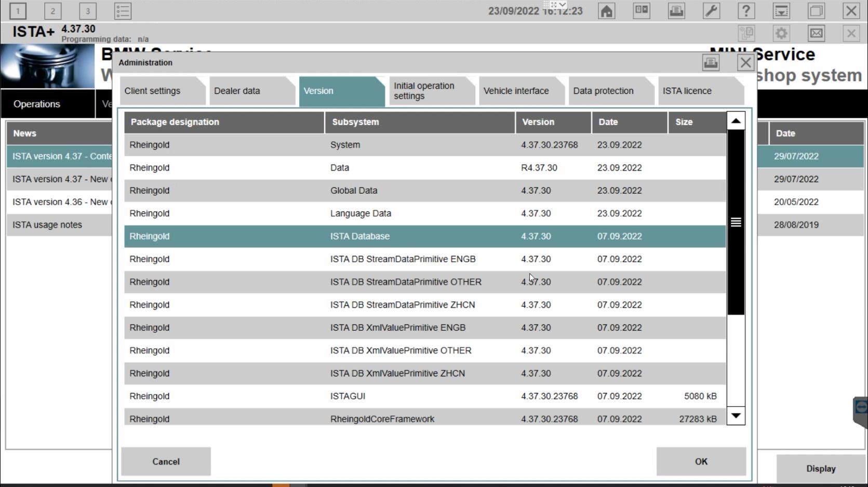The width and height of the screenshot is (868, 487).
Task: Switch to Vehicle interface tab
Action: (521, 91)
